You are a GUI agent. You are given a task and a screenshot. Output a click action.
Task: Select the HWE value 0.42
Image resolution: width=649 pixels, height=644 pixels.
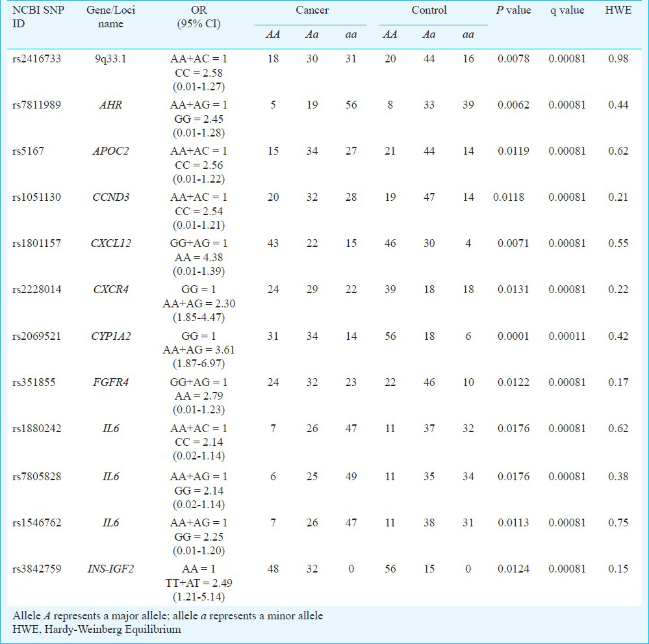618,336
